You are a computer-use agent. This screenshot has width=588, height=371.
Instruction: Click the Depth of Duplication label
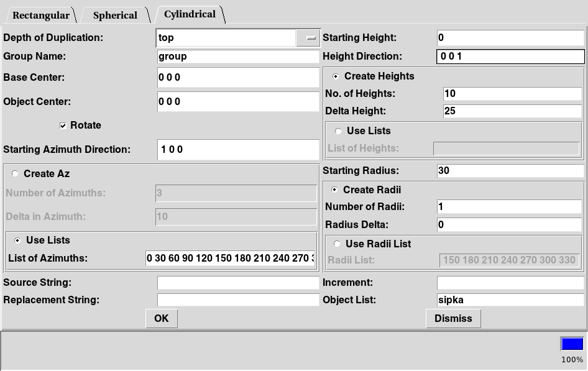(53, 38)
